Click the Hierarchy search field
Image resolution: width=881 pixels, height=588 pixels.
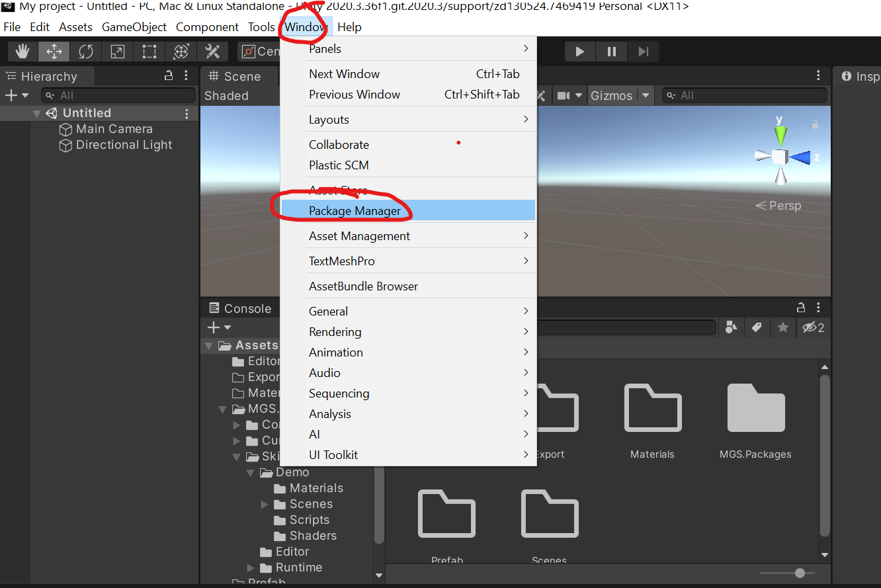pos(118,95)
